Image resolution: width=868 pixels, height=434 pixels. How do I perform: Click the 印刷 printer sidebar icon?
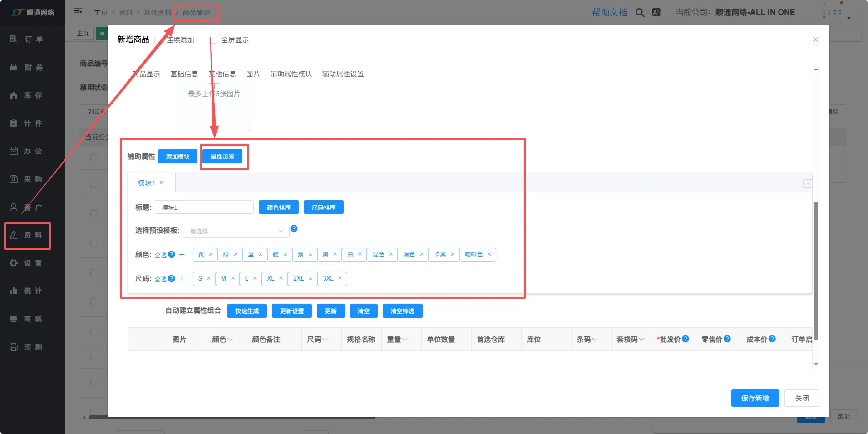tap(14, 347)
